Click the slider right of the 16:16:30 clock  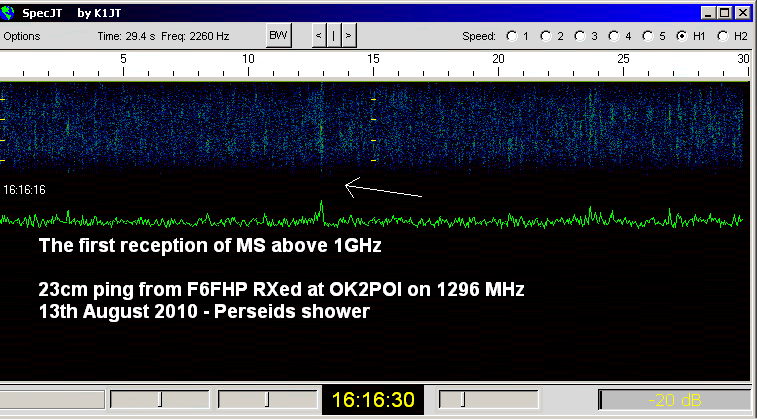click(x=488, y=400)
